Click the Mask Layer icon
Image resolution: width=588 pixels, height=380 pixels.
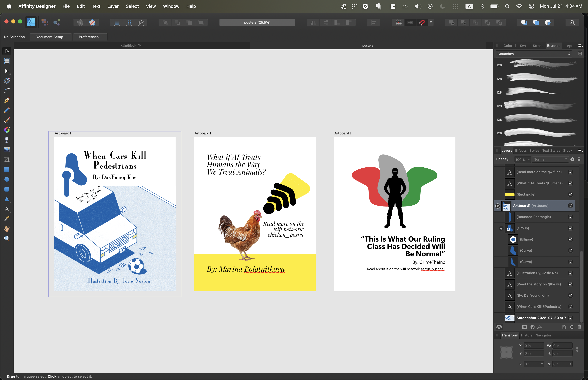click(525, 327)
